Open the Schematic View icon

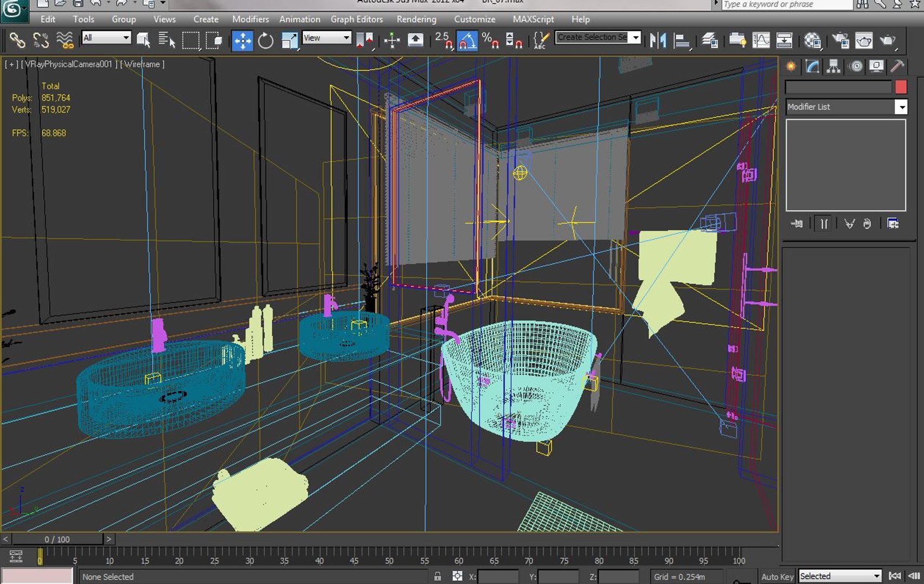784,40
